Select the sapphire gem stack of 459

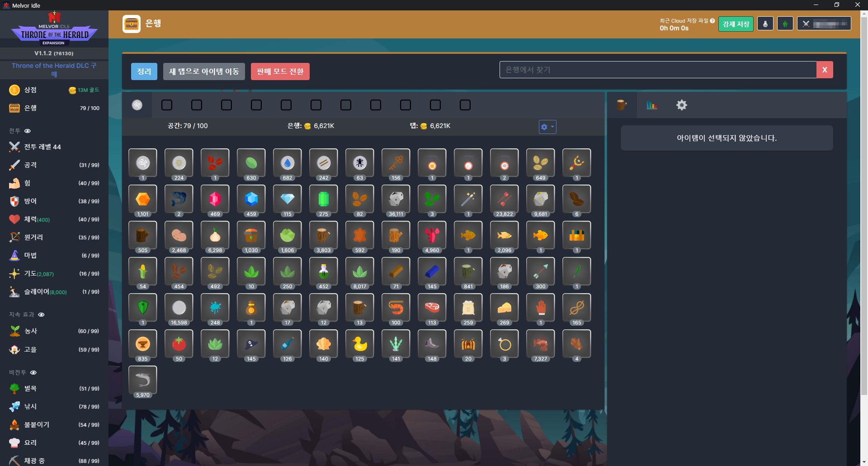coord(251,199)
